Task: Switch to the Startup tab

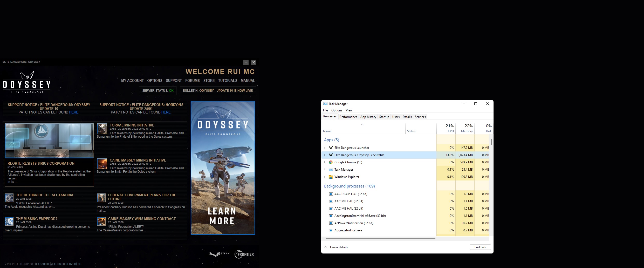Action: click(384, 117)
